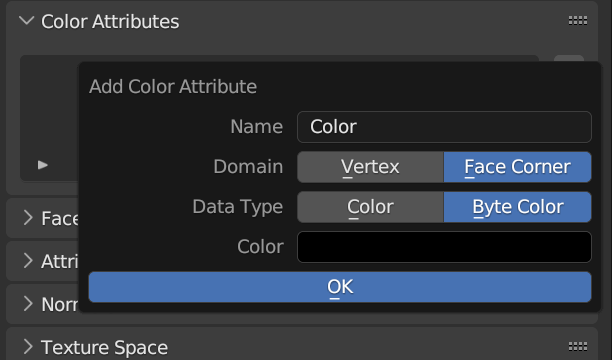The image size is (612, 360).
Task: Click the Name input field containing Color
Action: pyautogui.click(x=444, y=127)
